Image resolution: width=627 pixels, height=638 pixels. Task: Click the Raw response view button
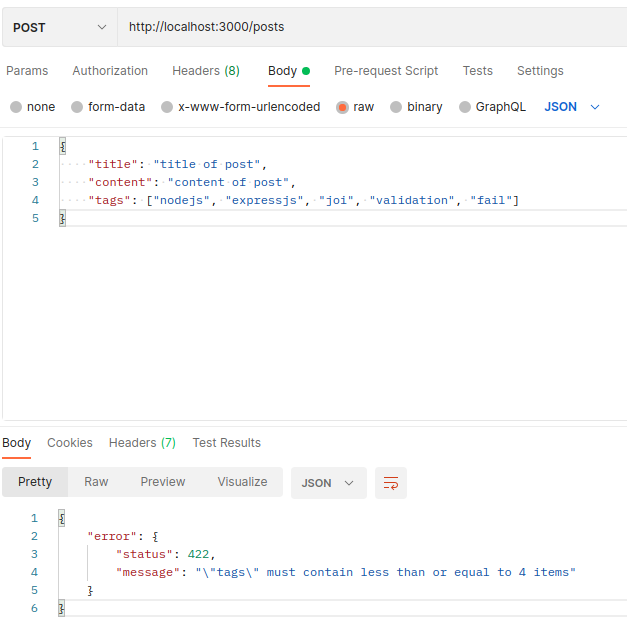pos(96,482)
